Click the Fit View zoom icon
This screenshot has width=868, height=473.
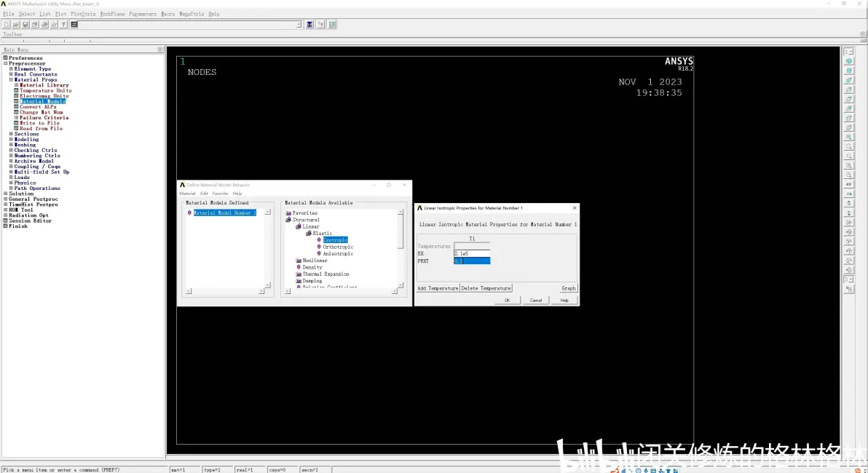coord(848,137)
